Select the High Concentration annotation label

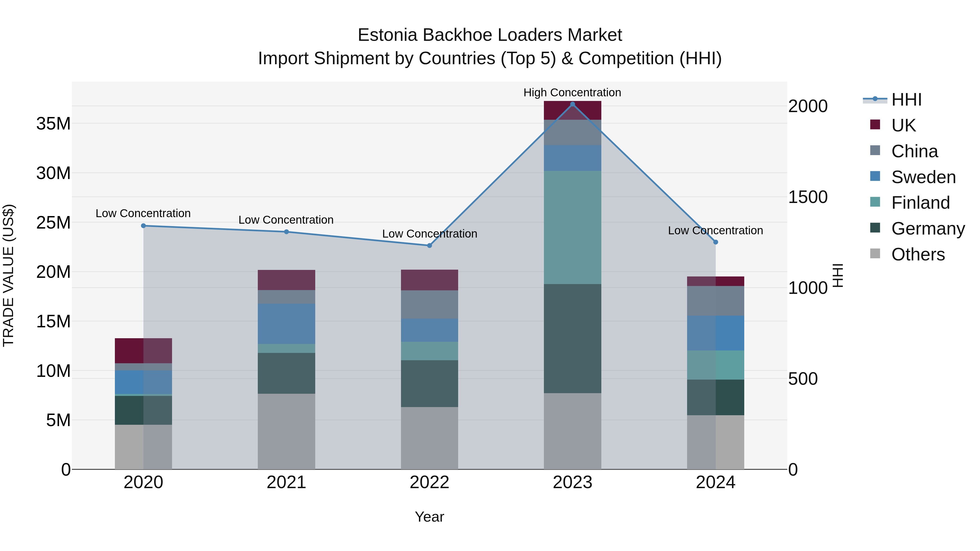click(572, 93)
